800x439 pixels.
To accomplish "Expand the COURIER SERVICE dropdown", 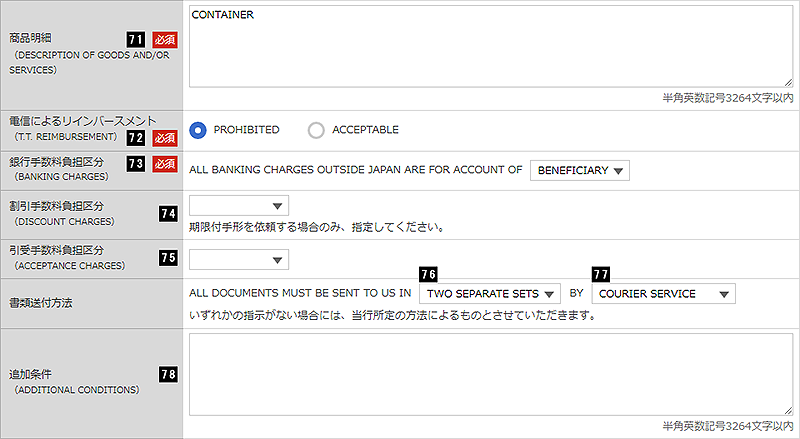I will coord(663,294).
